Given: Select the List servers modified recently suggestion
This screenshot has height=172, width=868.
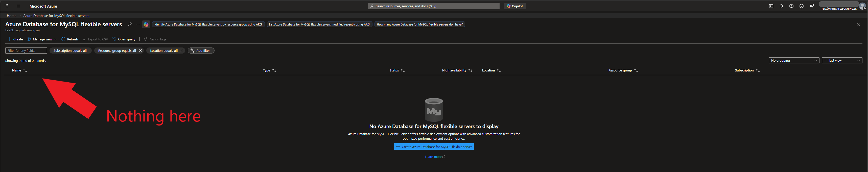Looking at the screenshot, I should [x=319, y=24].
